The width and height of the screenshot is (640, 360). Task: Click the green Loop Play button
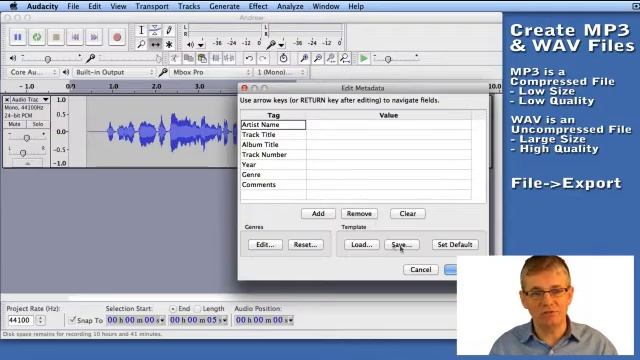pos(37,37)
